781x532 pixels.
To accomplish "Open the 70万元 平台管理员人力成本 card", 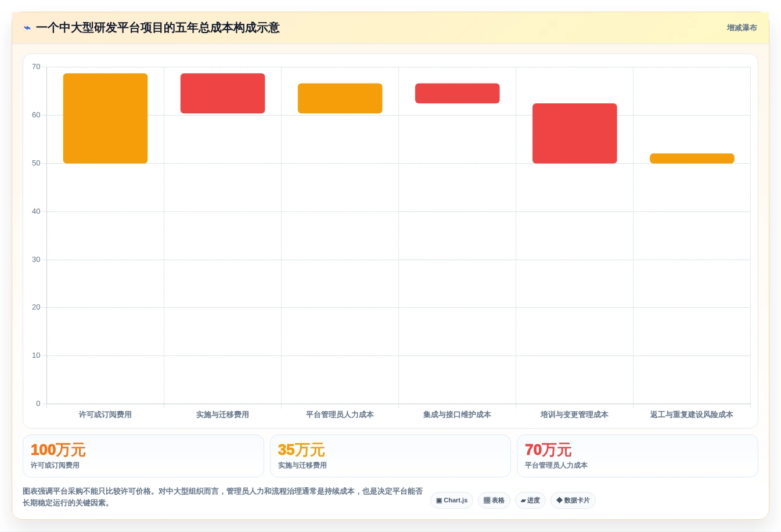I will (638, 456).
